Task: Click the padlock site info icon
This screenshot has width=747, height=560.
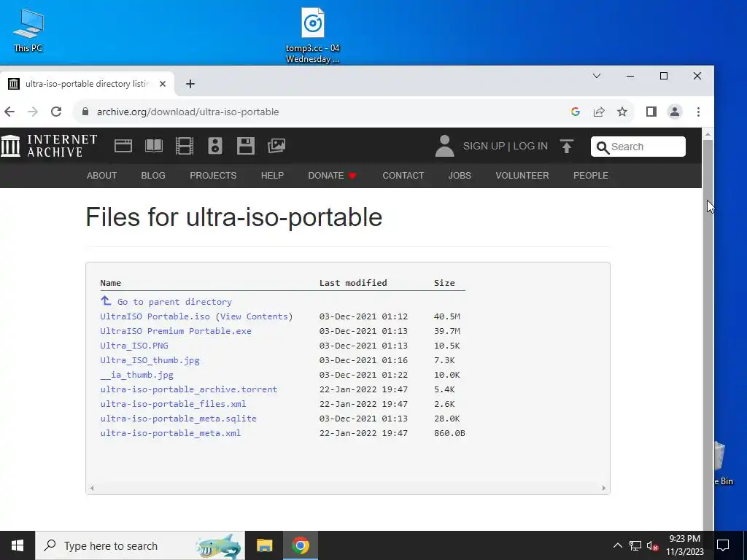Action: (x=85, y=112)
